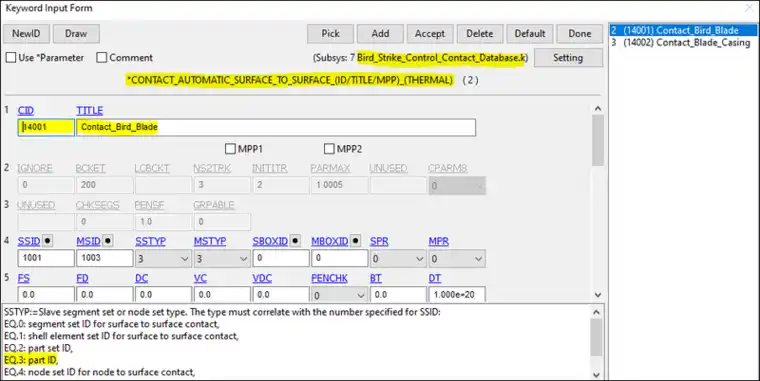Click the PENCHK label link
Viewport: 760px width, 381px height.
point(330,278)
